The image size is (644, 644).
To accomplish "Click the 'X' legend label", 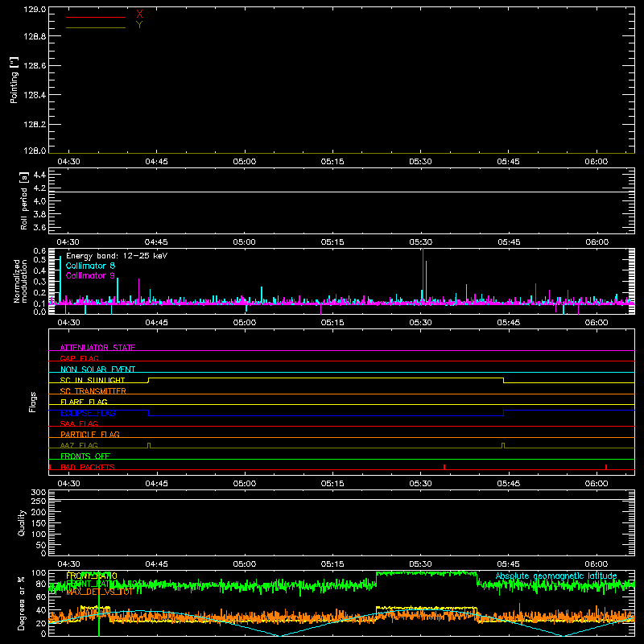I will 139,14.
